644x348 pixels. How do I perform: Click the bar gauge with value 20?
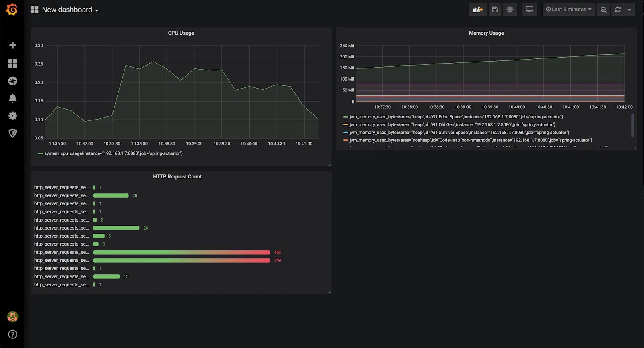point(111,195)
